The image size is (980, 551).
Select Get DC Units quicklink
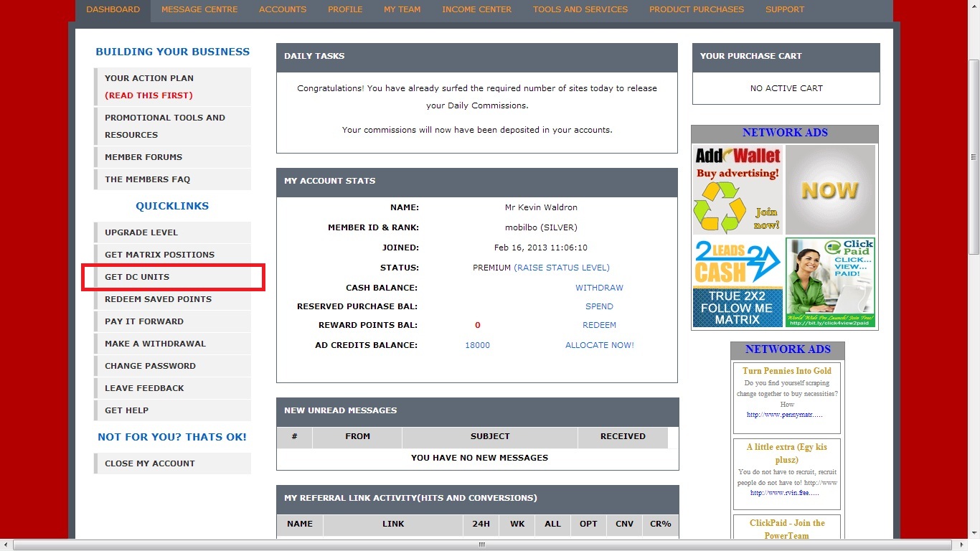[172, 276]
